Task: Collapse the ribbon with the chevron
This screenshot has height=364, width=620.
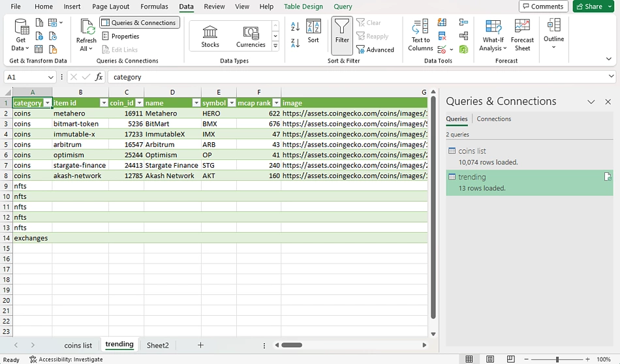Action: 608,59
